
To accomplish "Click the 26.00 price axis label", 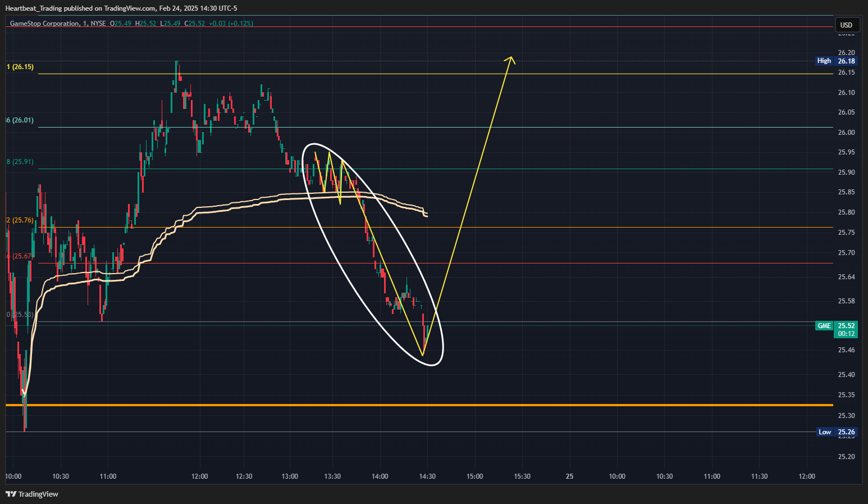I will pyautogui.click(x=846, y=133).
